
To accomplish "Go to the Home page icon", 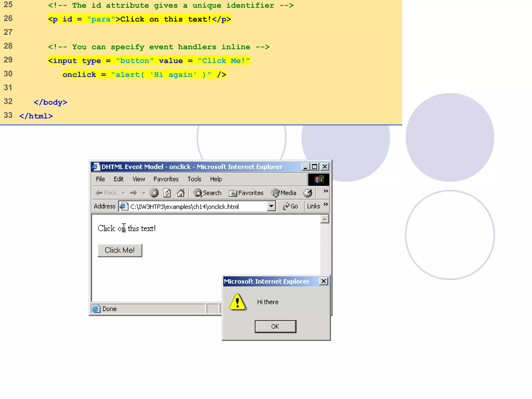I will point(181,193).
